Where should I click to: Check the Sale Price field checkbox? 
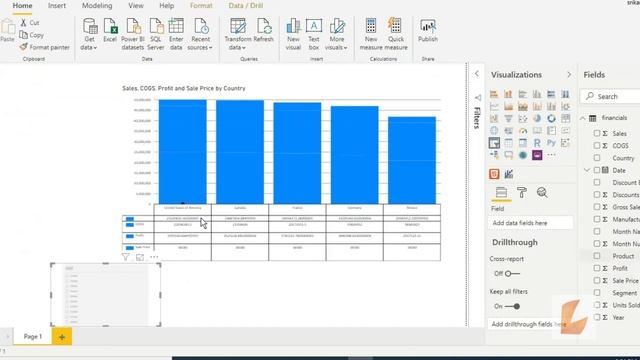[x=597, y=280]
